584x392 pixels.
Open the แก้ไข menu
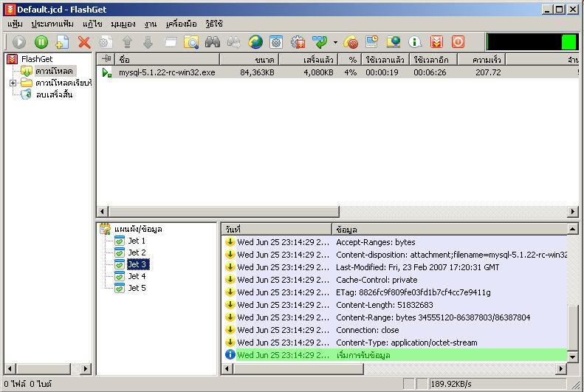click(92, 24)
